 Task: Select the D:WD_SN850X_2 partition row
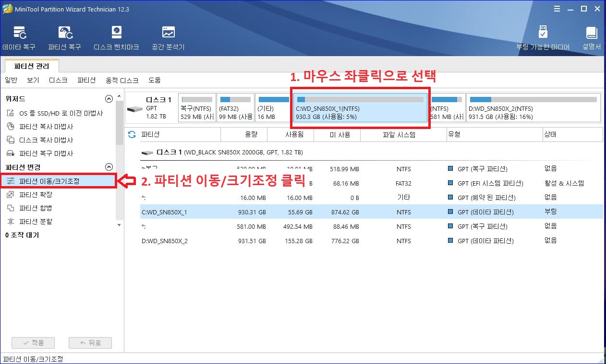pos(372,241)
